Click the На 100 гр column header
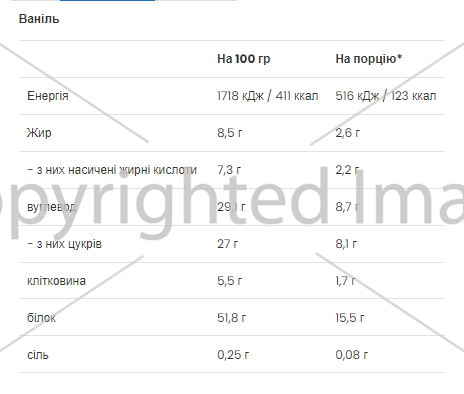 pos(244,59)
